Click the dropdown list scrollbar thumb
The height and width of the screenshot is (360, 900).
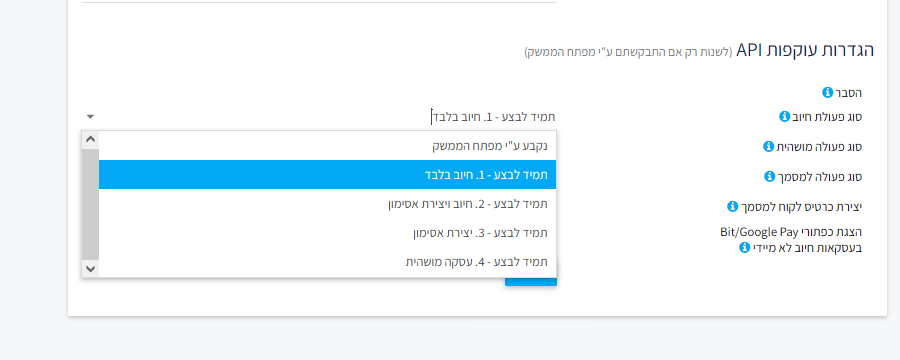click(90, 204)
